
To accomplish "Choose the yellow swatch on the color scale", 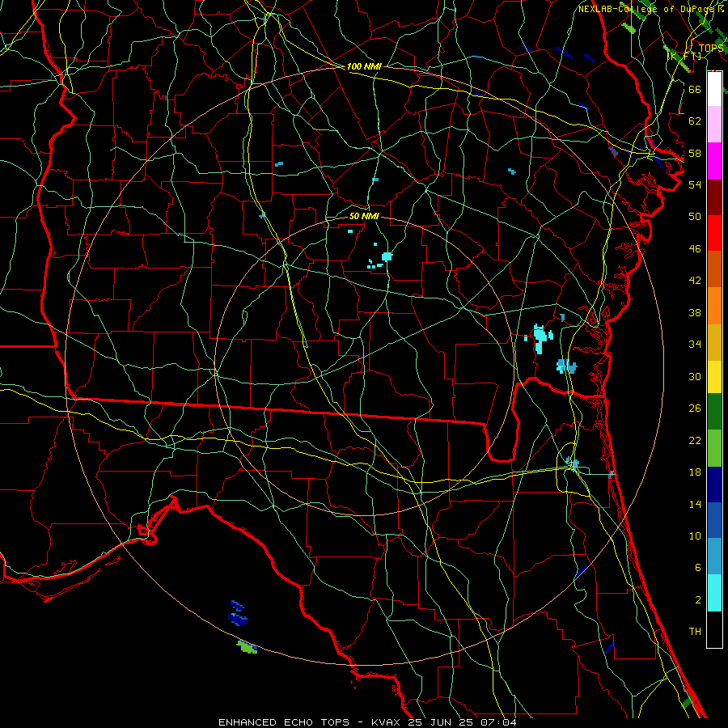I will coord(714,377).
